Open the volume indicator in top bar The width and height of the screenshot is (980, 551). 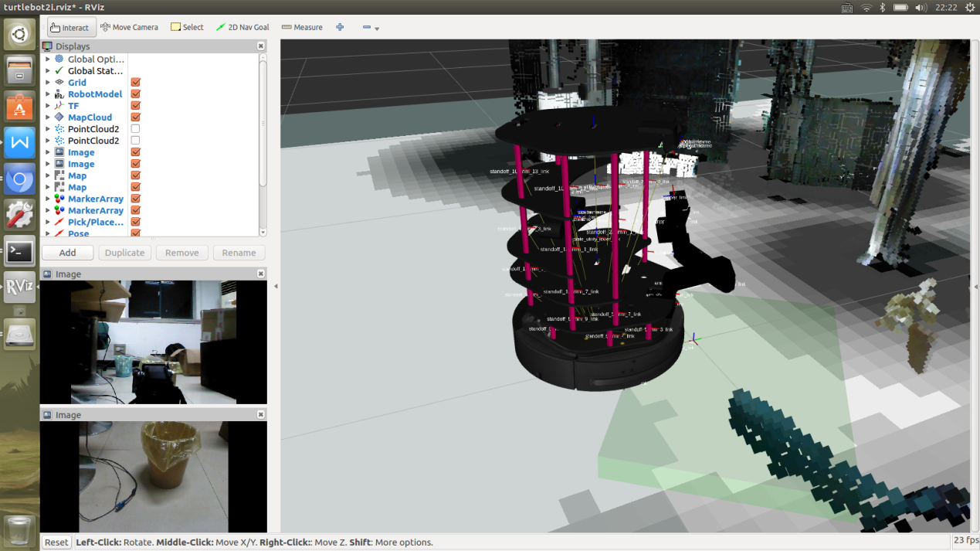[921, 8]
